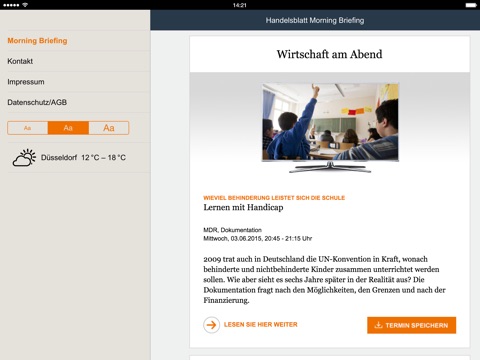Click the article paragraph beginning 2009 trat auch

click(324, 280)
